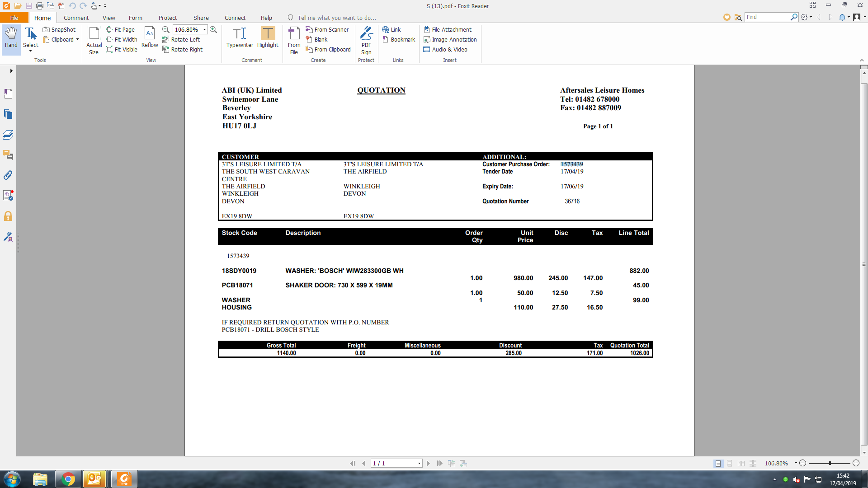The width and height of the screenshot is (868, 488).
Task: Switch to the Comment ribbon tab
Action: tap(76, 18)
